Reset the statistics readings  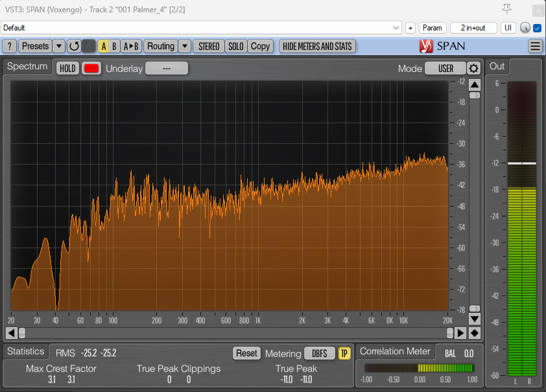click(246, 353)
